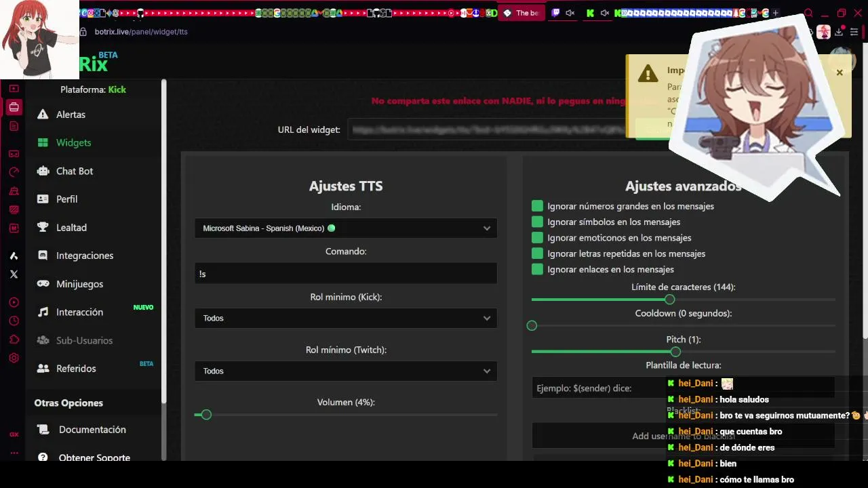Open Perfil in the panel menu

point(66,199)
